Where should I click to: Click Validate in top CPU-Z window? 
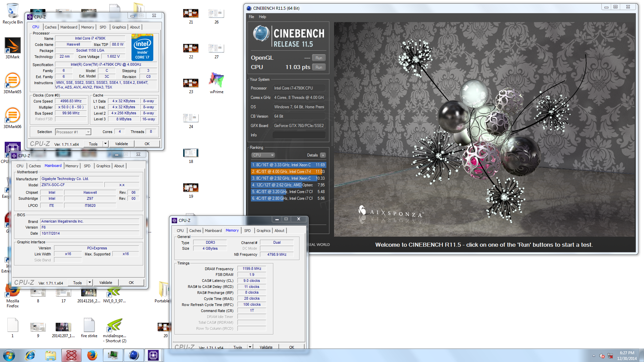pos(121,144)
